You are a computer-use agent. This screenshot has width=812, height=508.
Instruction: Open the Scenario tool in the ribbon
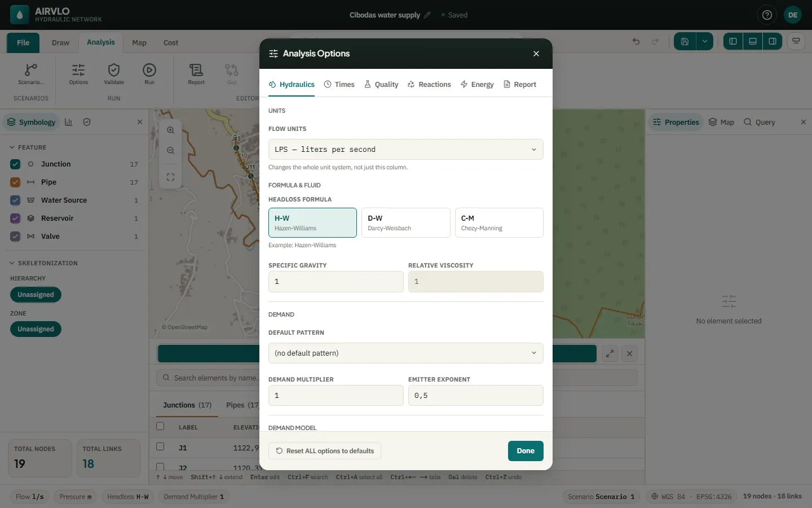(31, 74)
